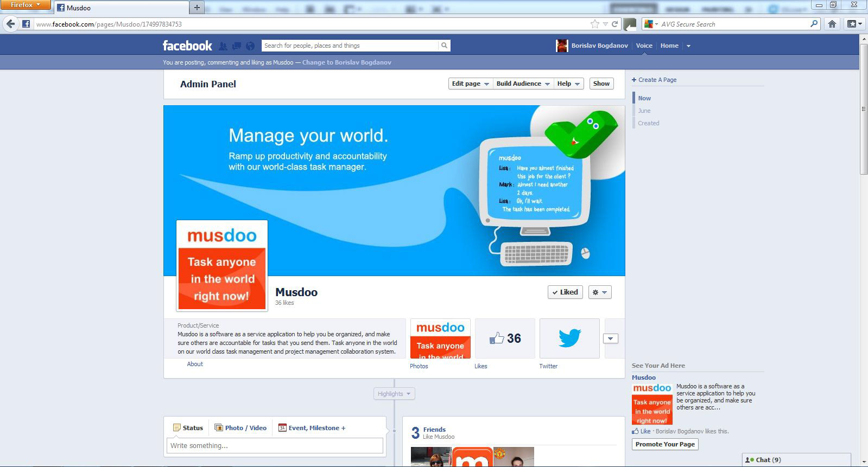
Task: Click the AVG search magnifier icon
Action: (x=814, y=24)
